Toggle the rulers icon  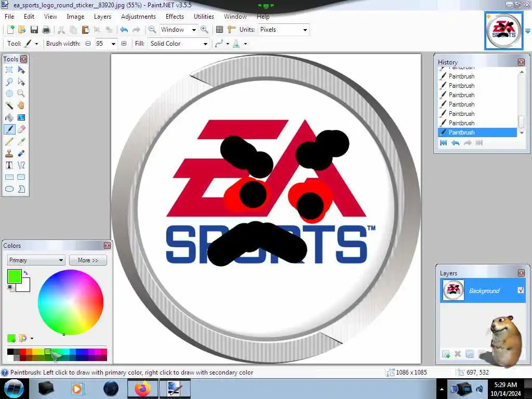(x=231, y=30)
